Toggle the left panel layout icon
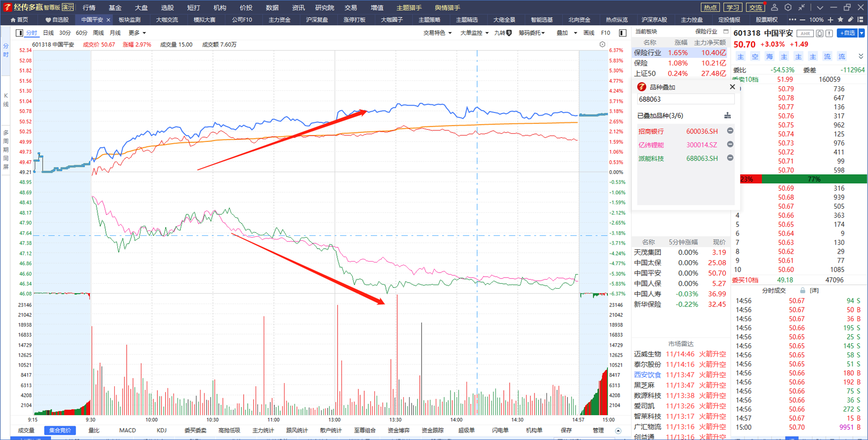 19,33
